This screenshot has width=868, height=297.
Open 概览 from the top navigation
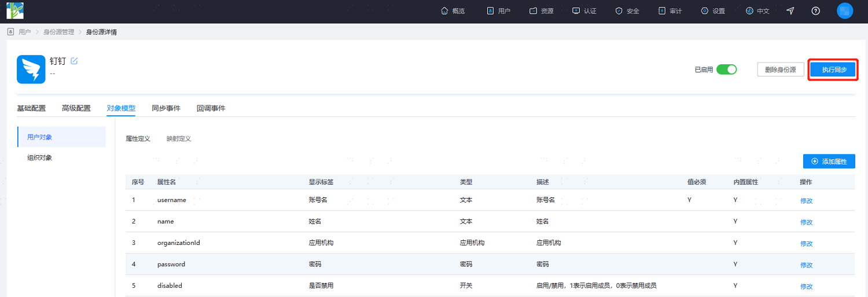[453, 11]
